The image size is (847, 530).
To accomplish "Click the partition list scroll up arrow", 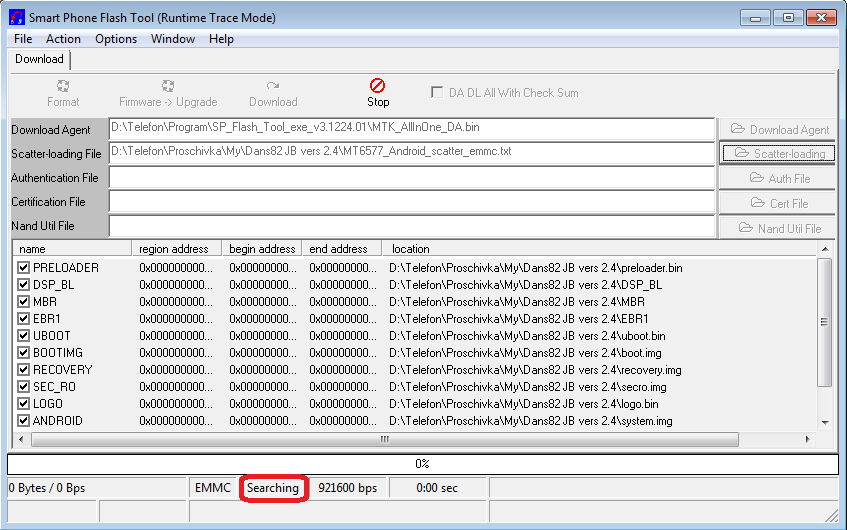I will [825, 249].
